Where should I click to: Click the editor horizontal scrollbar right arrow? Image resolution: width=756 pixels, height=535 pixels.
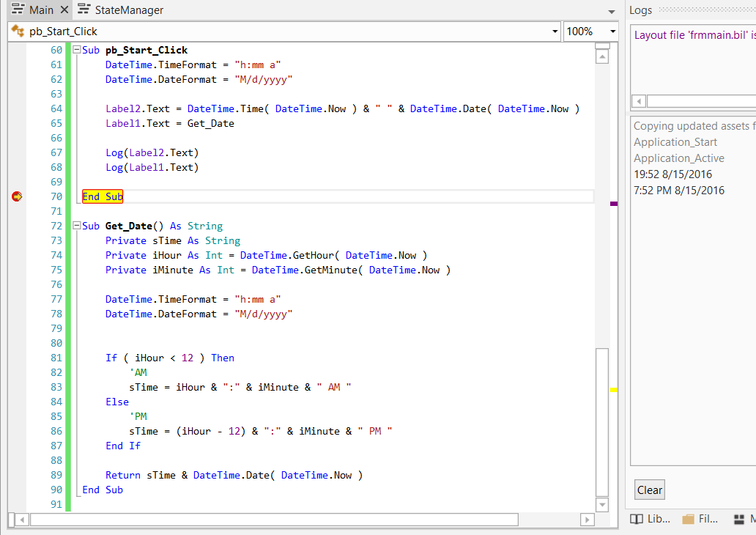[x=587, y=520]
